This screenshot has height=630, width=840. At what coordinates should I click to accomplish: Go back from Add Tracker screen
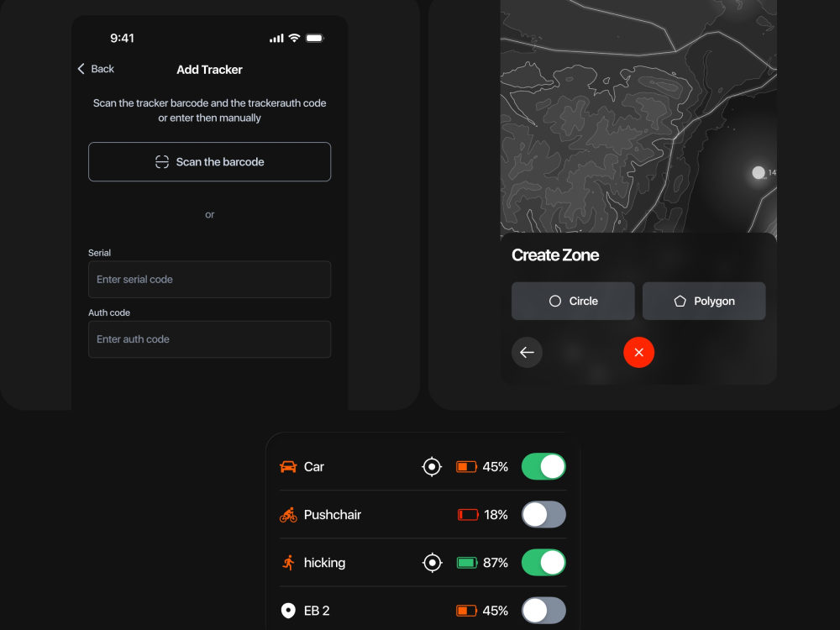coord(96,69)
